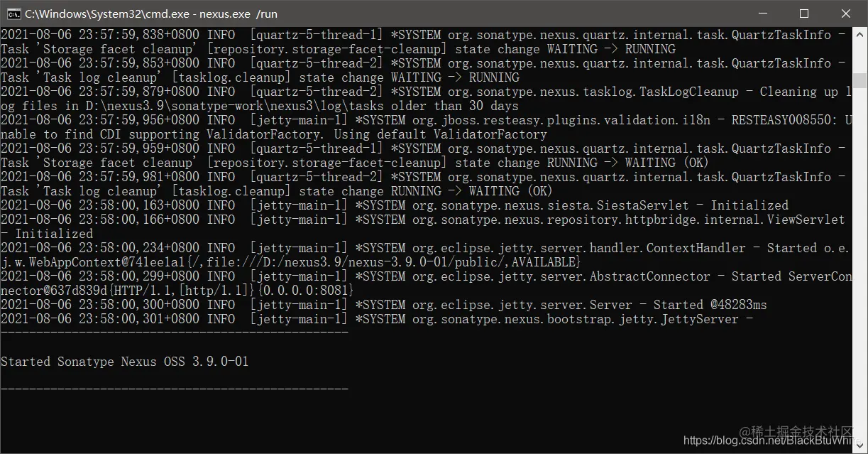Screen dimensions: 868x454
Task: Close the cmd.exe console window
Action: [846, 13]
